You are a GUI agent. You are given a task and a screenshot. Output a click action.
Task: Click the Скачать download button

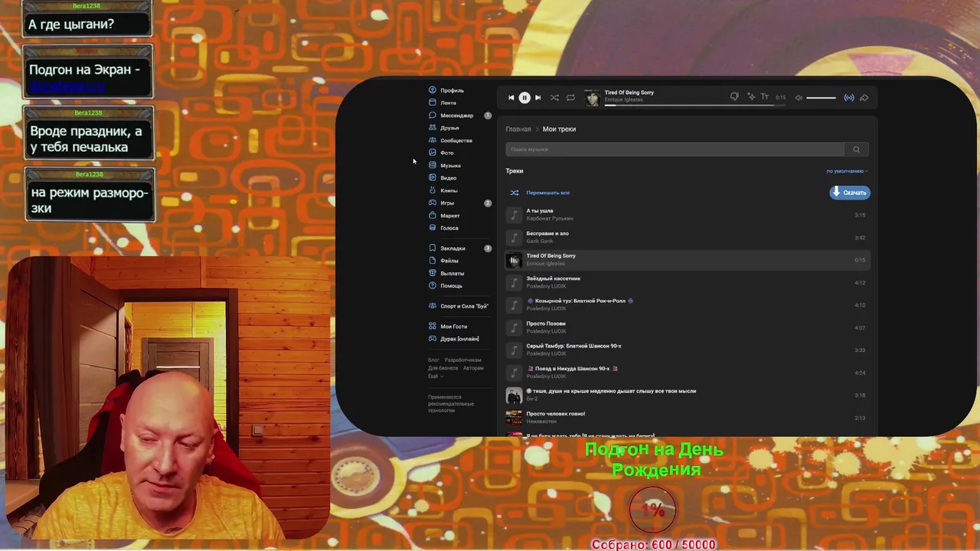click(x=850, y=193)
